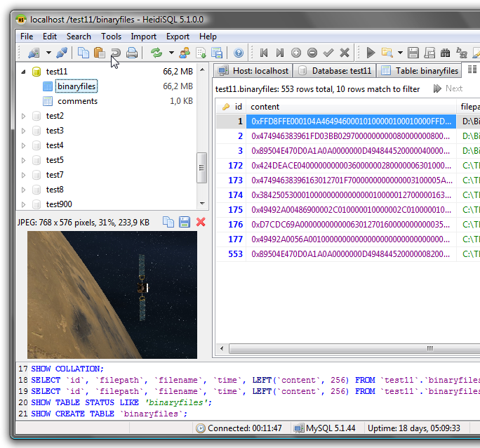The image size is (480, 448).
Task: Open the connection dropdown arrow in toolbar
Action: 48,53
